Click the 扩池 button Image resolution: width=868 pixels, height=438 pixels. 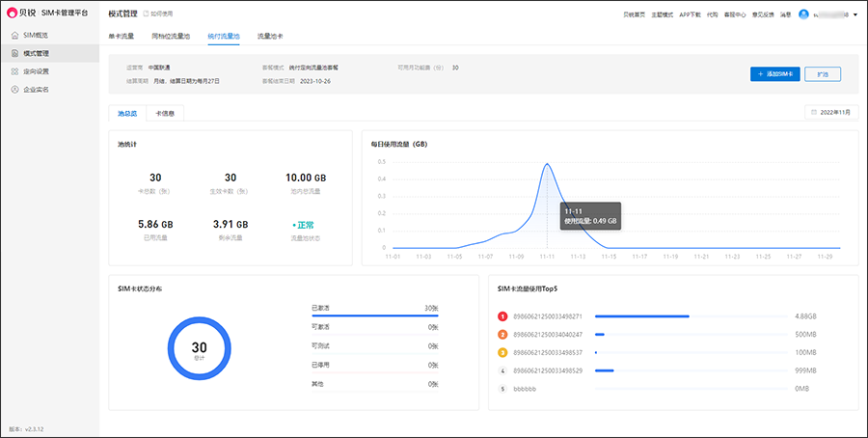pyautogui.click(x=823, y=73)
